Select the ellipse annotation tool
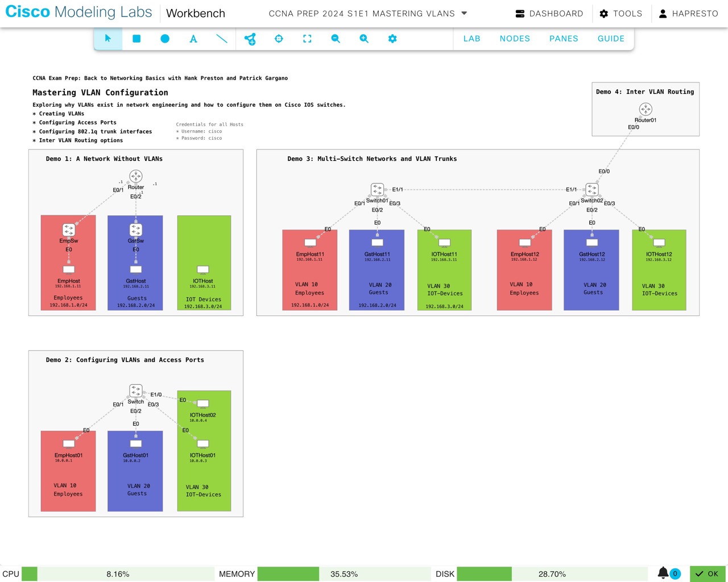 (x=165, y=39)
